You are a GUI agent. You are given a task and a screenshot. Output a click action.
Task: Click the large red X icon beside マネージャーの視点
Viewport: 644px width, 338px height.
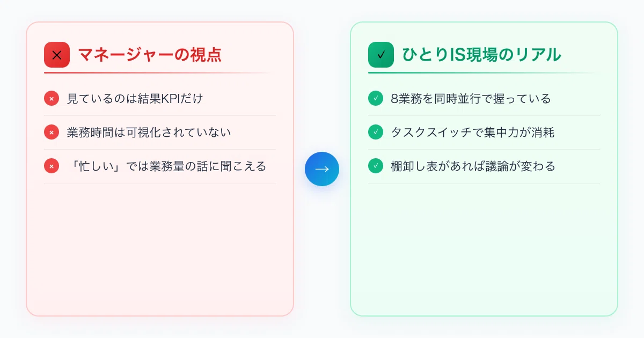click(x=57, y=55)
